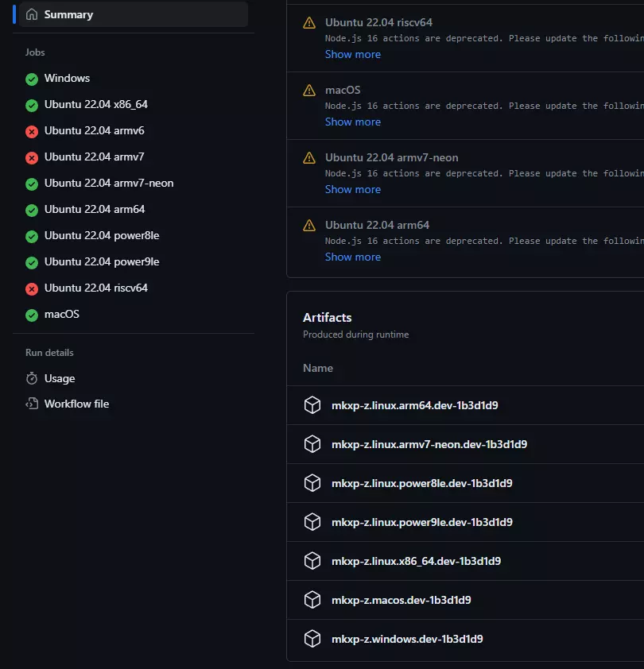
Task: Download mkxp-z.windows.dev-1b3d1d9 artifact
Action: [x=407, y=639]
